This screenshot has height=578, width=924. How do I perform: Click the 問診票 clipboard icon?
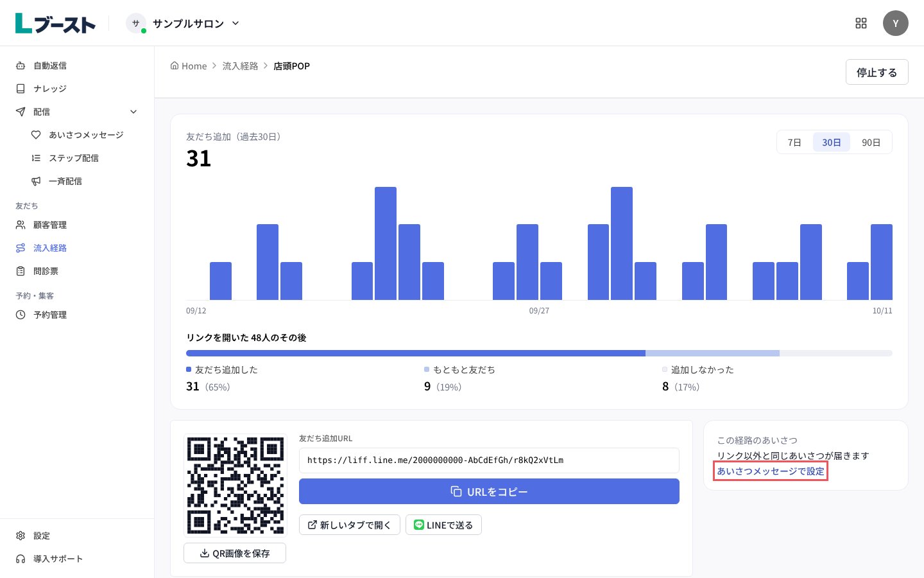21,271
